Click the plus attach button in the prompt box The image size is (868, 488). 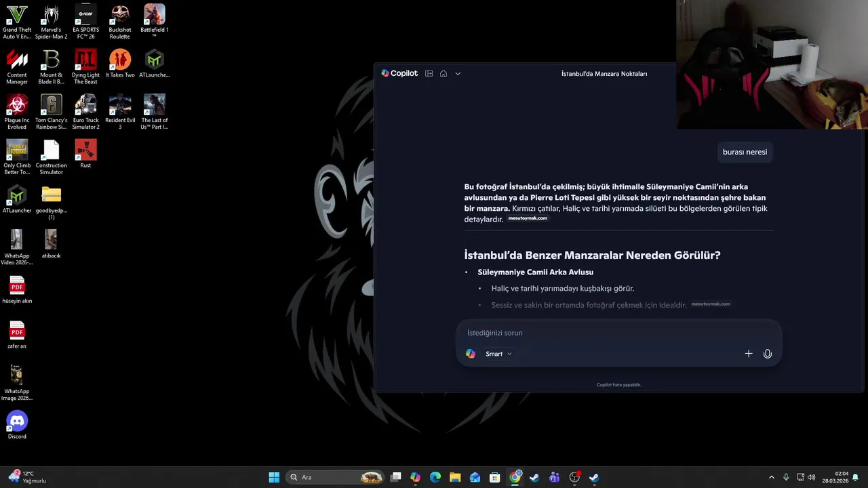tap(749, 354)
